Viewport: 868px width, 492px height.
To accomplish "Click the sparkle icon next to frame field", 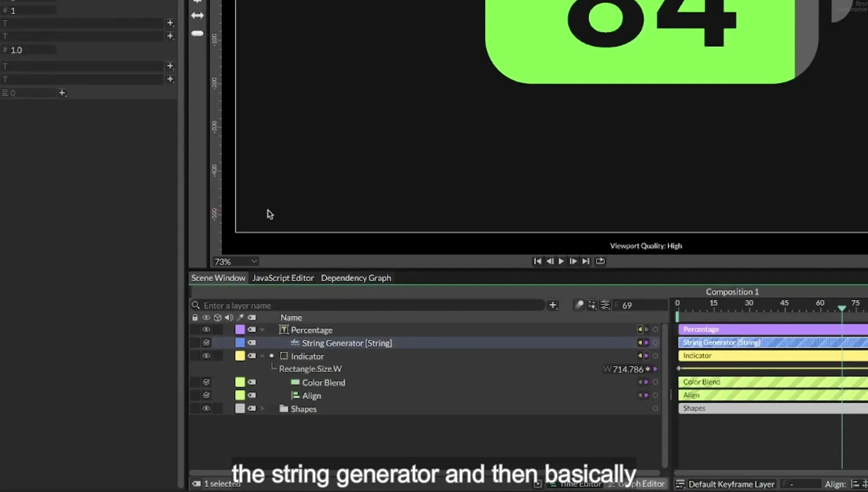I will pos(592,305).
